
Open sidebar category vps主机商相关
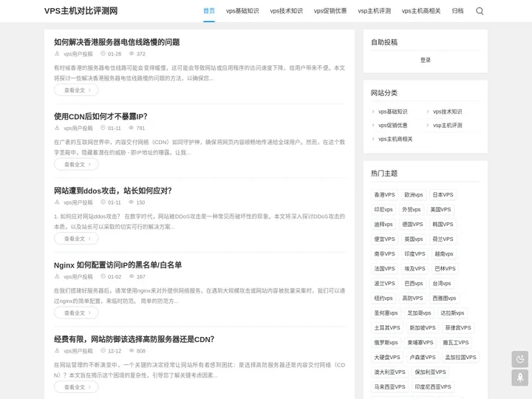coord(395,139)
